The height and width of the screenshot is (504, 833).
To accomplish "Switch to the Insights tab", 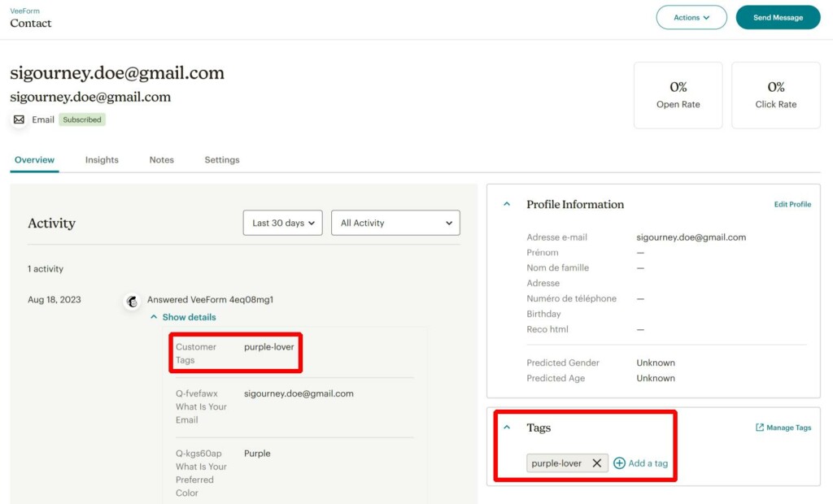I will click(101, 159).
